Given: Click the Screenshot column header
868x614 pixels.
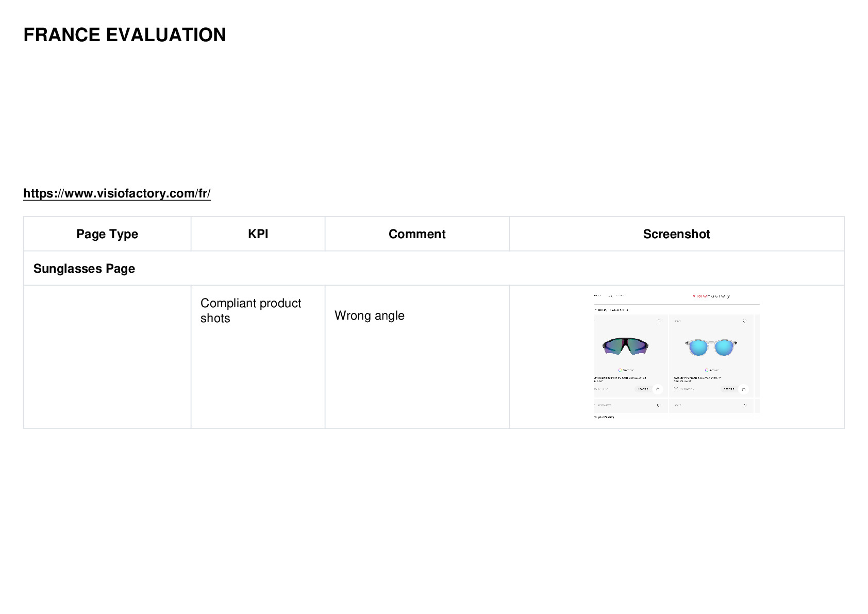Looking at the screenshot, I should [x=677, y=234].
